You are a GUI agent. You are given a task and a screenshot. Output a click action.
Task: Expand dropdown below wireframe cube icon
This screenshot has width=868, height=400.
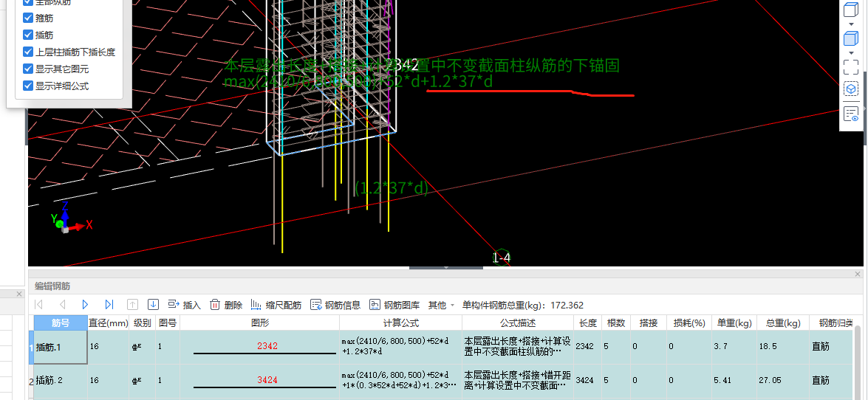click(x=851, y=24)
